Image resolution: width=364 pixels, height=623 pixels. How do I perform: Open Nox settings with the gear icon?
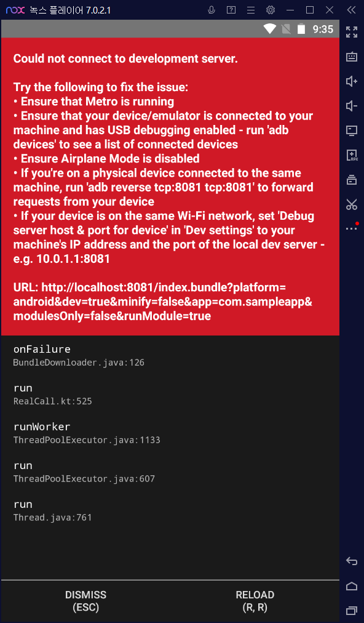pyautogui.click(x=269, y=10)
